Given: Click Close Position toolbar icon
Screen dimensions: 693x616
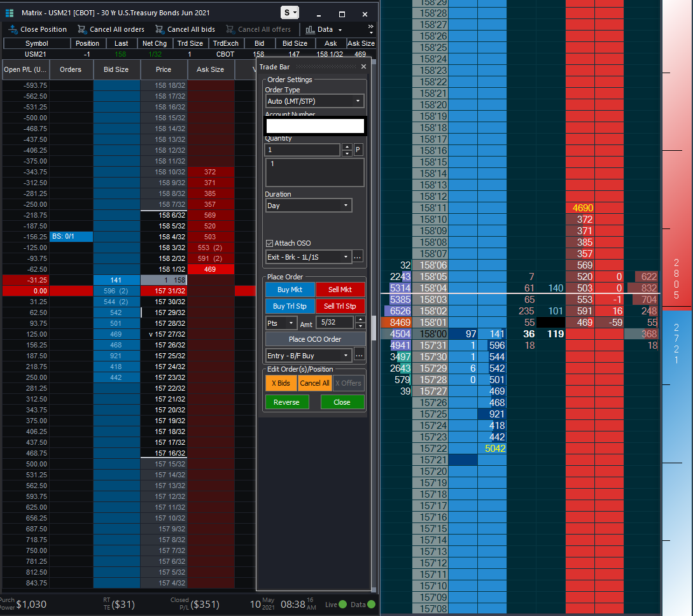Looking at the screenshot, I should pyautogui.click(x=13, y=29).
